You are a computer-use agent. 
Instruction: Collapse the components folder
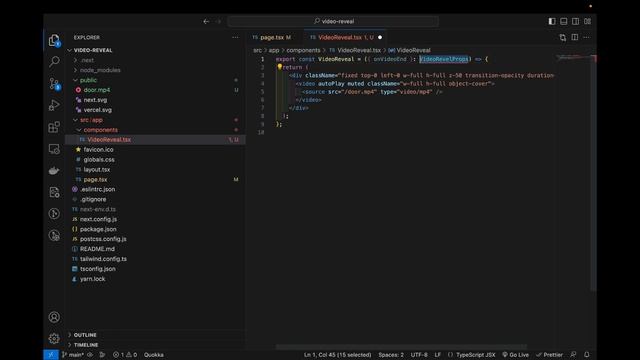100,130
